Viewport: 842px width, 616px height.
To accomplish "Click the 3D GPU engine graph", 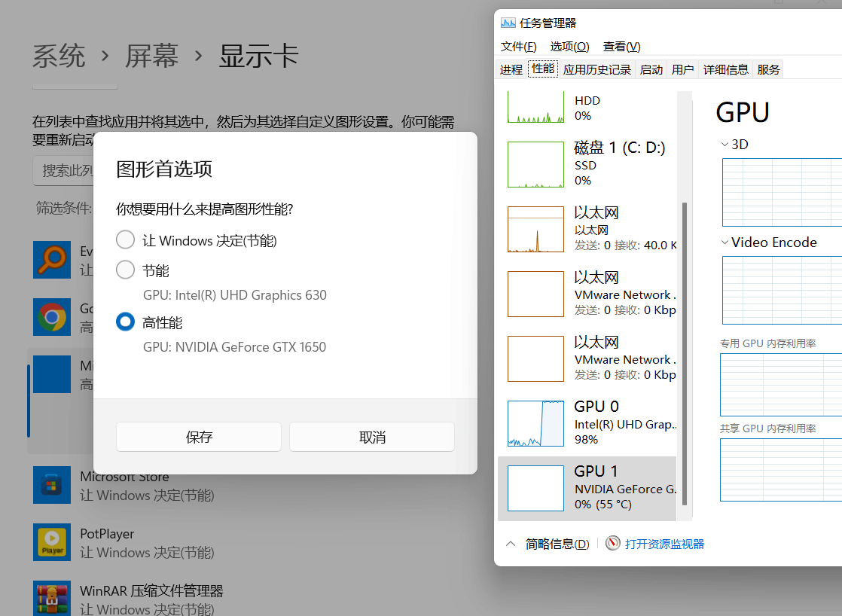I will [783, 192].
